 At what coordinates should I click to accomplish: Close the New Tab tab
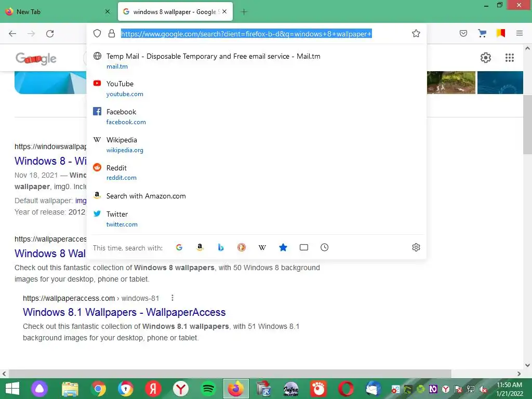[108, 11]
